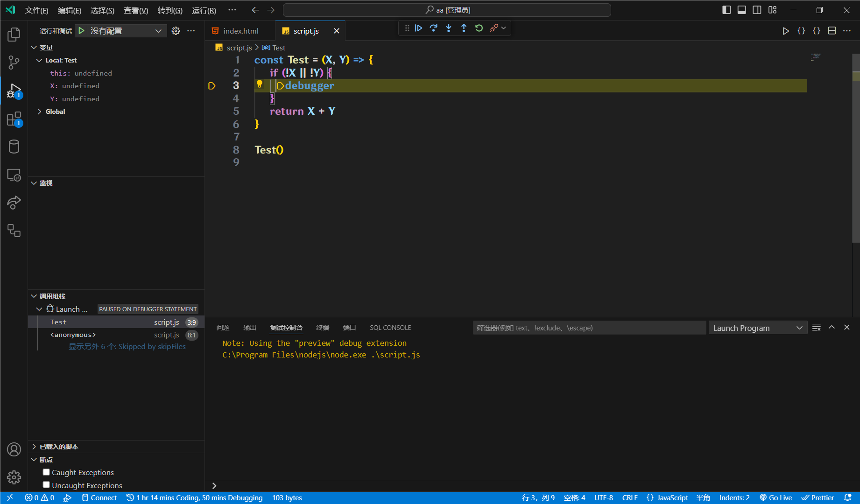The width and height of the screenshot is (860, 504).
Task: Show 6 more frames skipped by skipFiles
Action: click(127, 347)
